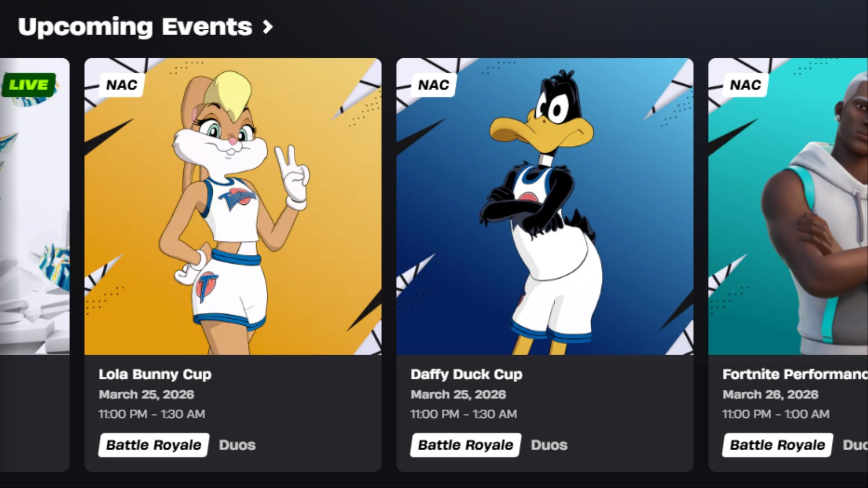868x488 pixels.
Task: Open the partially visible live event card
Action: point(35,265)
